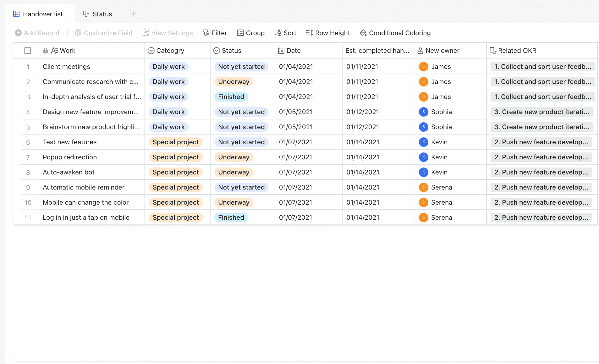Click row number 6
Screen dimensions: 599x364
pyautogui.click(x=28, y=142)
